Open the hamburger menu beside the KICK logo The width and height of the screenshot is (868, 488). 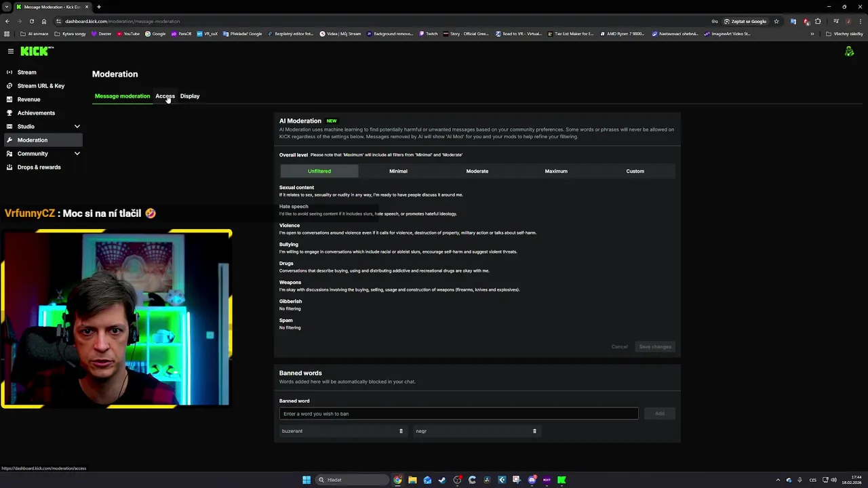[x=10, y=51]
